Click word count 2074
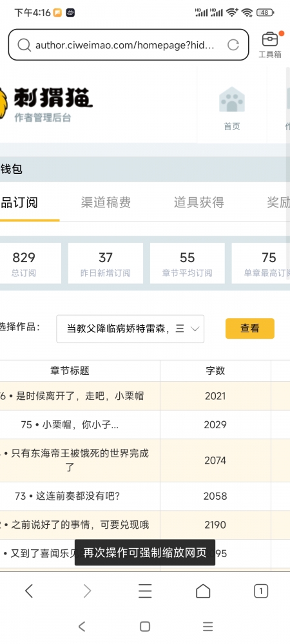 [215, 460]
